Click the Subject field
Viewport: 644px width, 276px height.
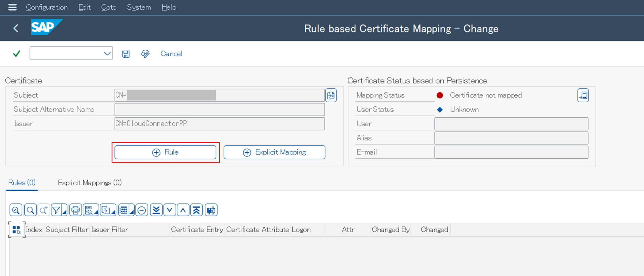click(219, 95)
